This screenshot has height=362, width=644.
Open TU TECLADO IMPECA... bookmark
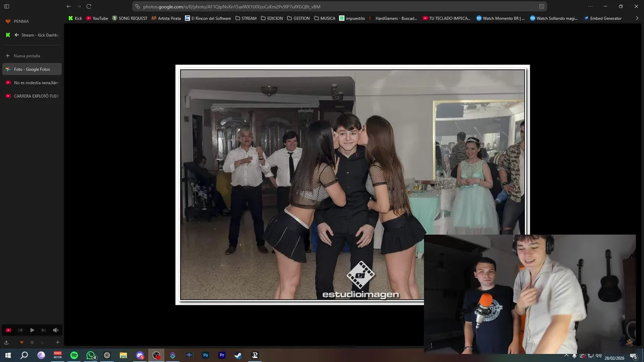coord(446,18)
